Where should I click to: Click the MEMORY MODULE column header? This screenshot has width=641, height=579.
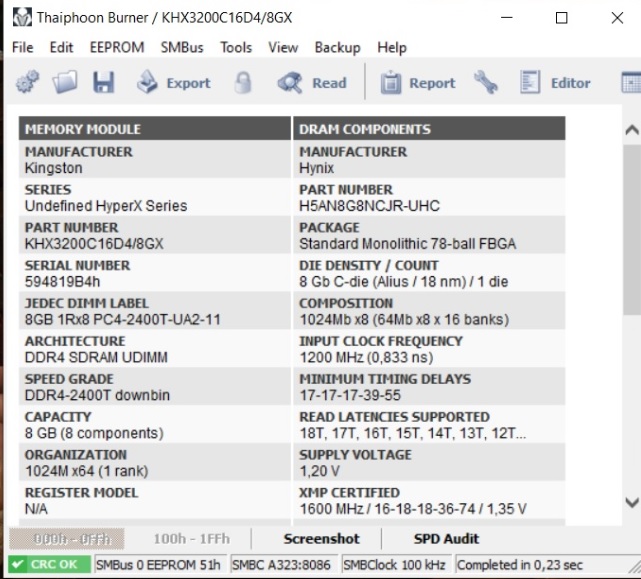pos(155,129)
